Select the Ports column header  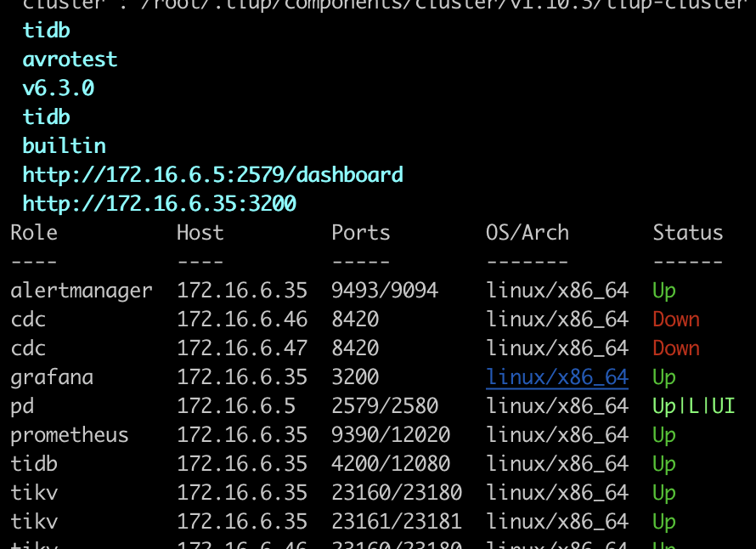[x=359, y=232]
